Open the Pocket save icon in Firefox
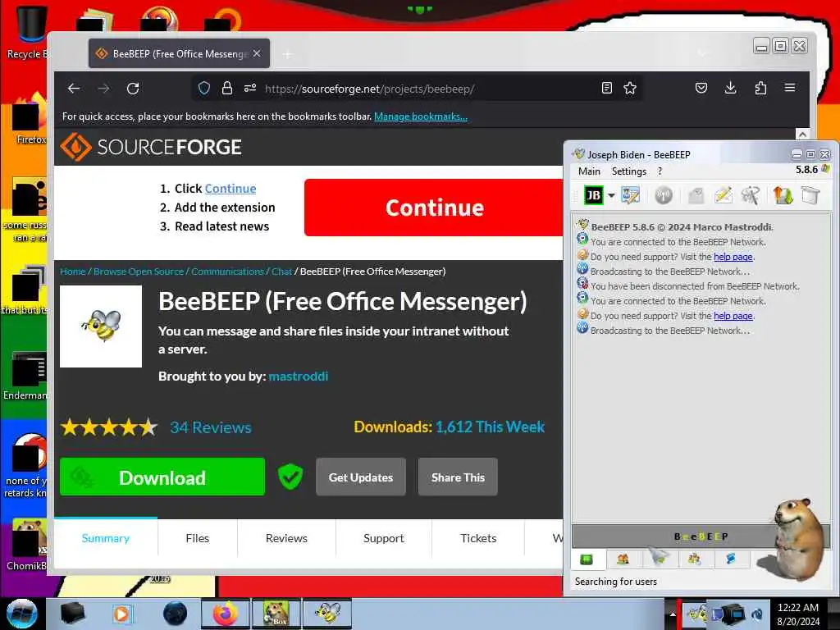This screenshot has width=840, height=630. click(701, 89)
